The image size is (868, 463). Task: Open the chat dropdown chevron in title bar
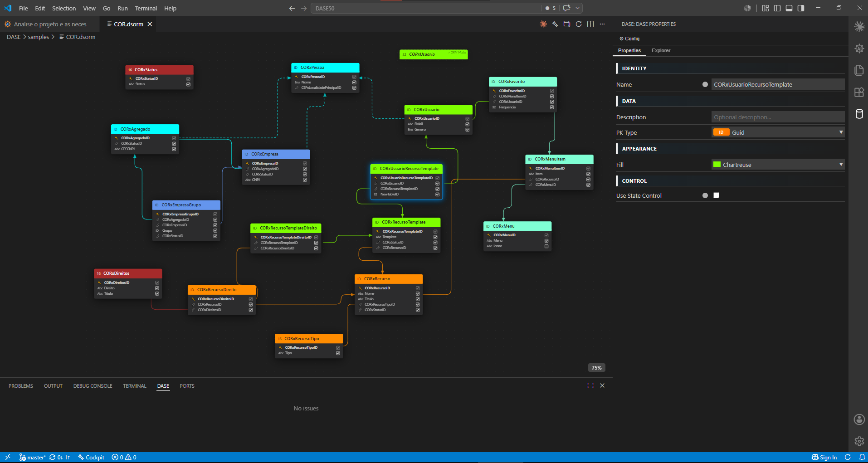[577, 8]
